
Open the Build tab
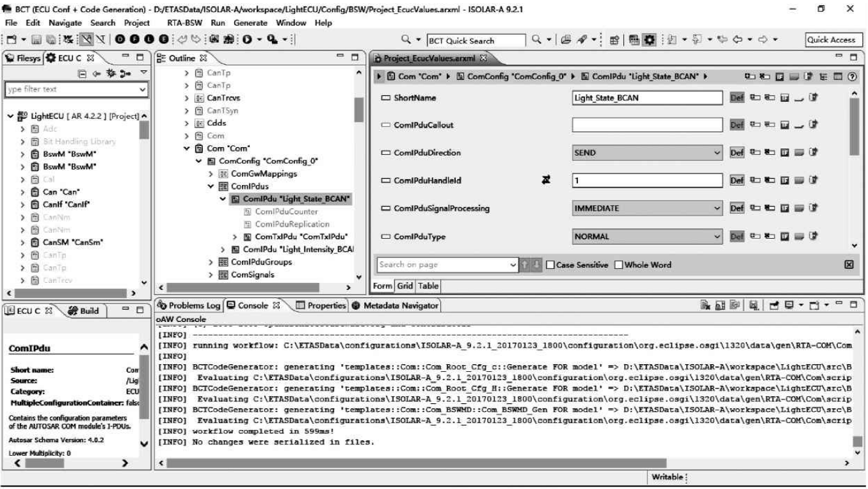[83, 311]
